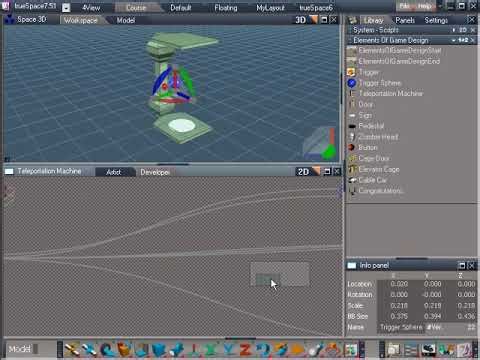Expand the System - Scripts library arrow

click(454, 30)
